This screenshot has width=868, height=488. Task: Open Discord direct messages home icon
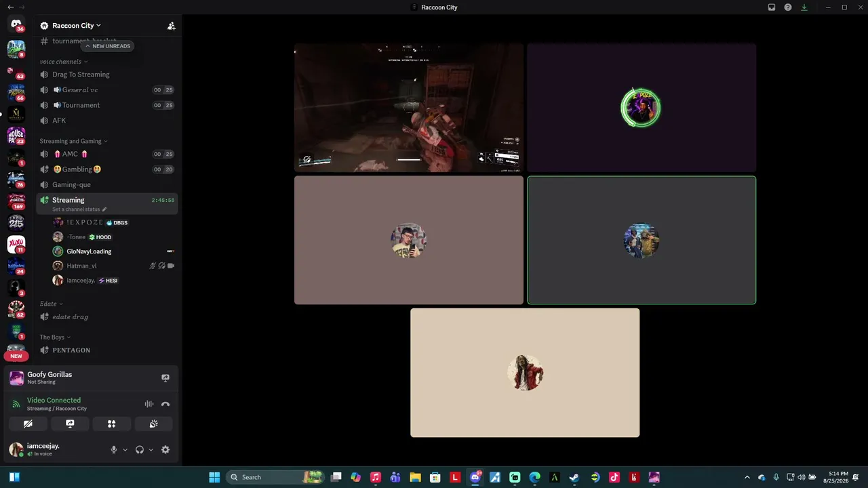(x=16, y=24)
